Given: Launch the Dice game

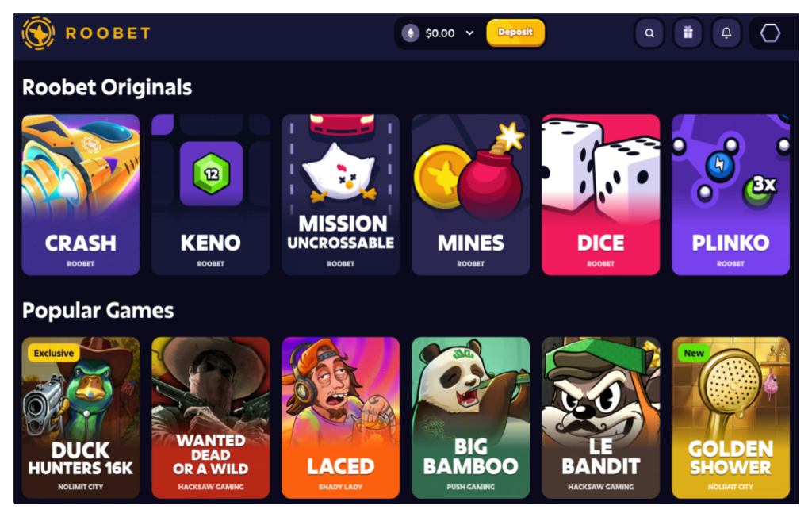Looking at the screenshot, I should click(x=601, y=195).
